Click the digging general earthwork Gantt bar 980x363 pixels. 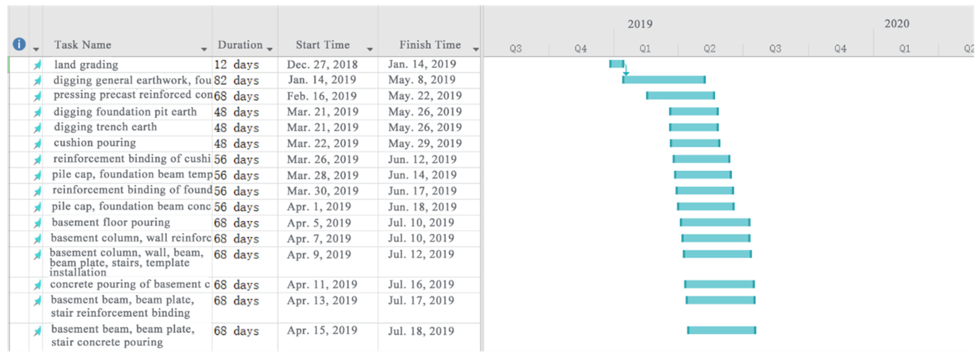[664, 80]
